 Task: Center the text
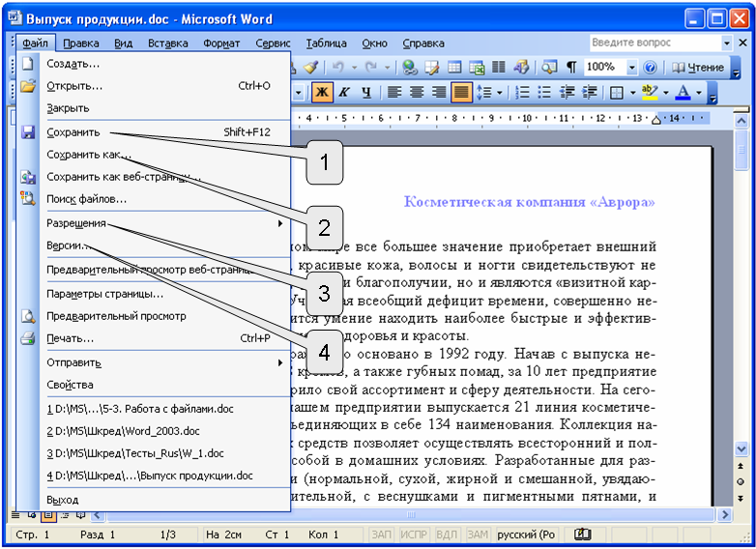pos(417,92)
